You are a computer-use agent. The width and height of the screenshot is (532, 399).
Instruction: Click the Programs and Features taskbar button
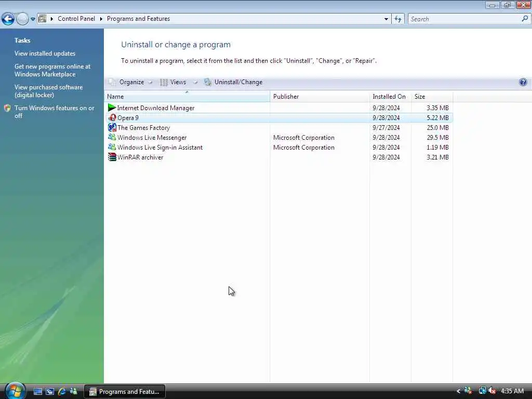[x=125, y=392]
